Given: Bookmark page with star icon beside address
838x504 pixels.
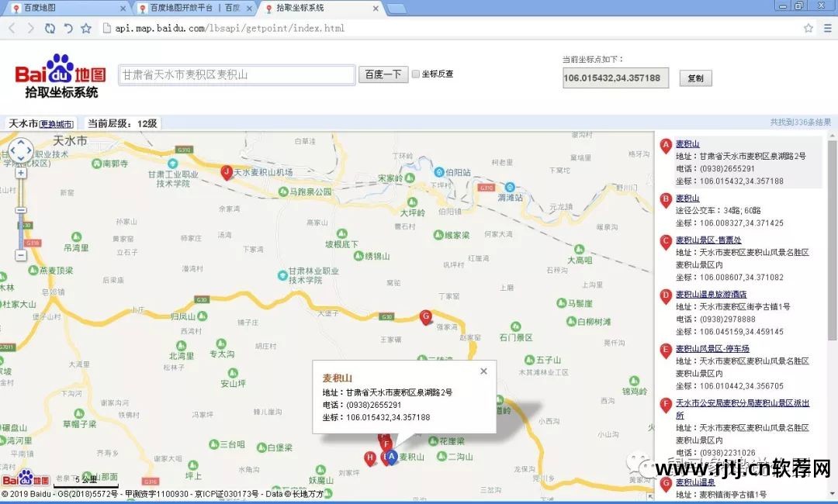Looking at the screenshot, I should tap(86, 28).
